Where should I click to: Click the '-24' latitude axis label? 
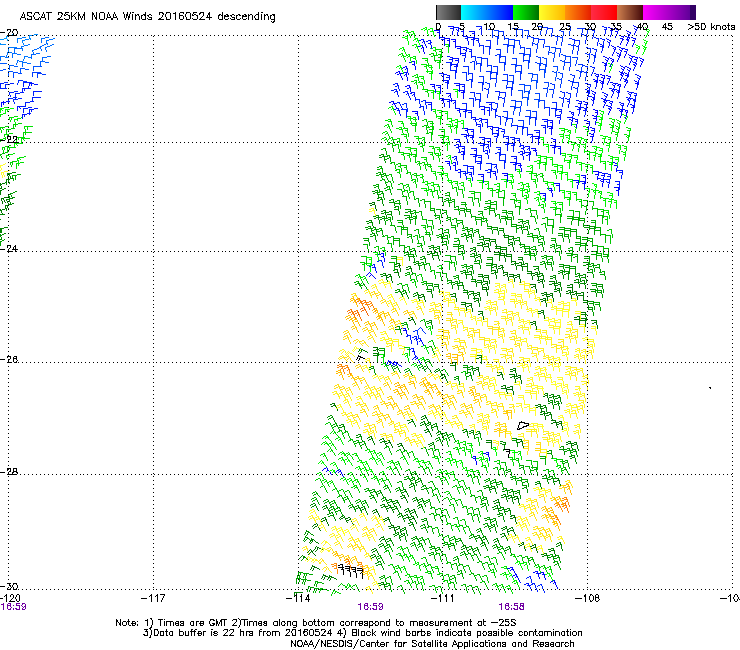pos(9,249)
